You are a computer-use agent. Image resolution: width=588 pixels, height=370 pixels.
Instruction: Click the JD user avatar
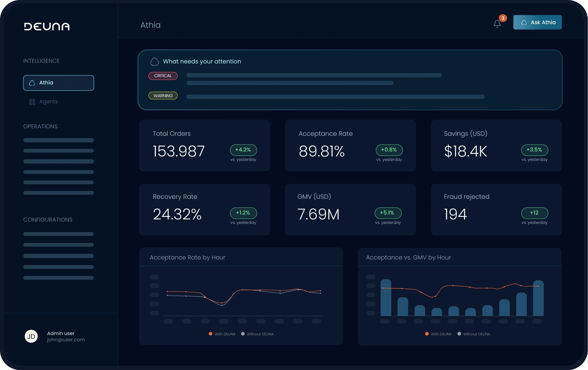(x=31, y=336)
